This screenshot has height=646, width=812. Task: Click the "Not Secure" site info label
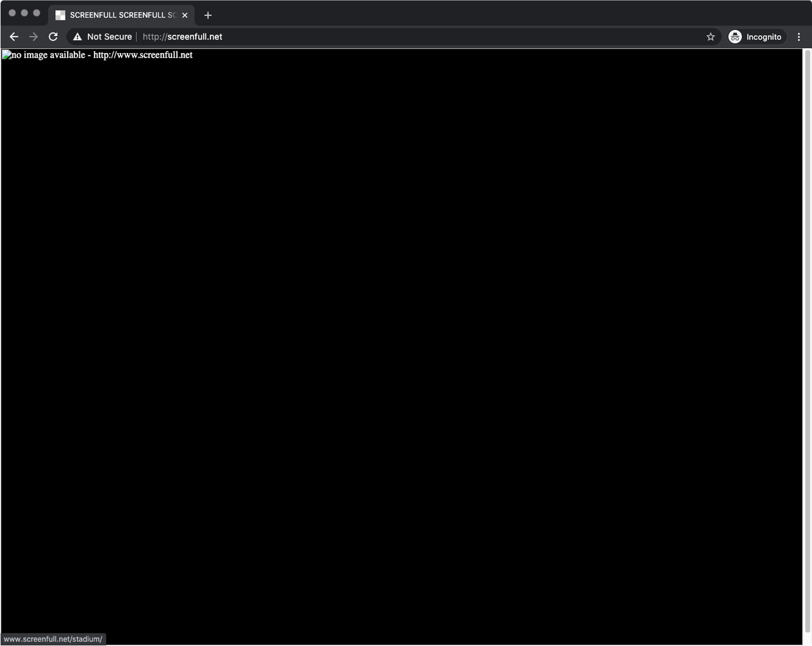pyautogui.click(x=109, y=37)
